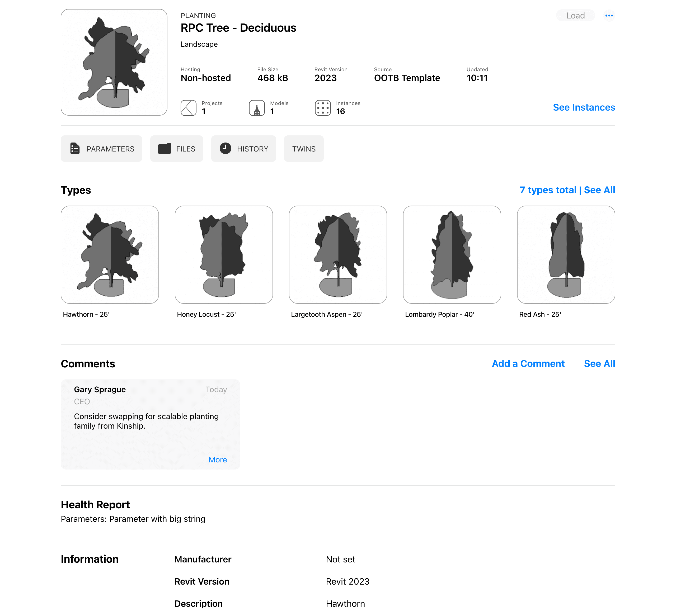Choose the Lombardy Poplar - 40' thumbnail

pyautogui.click(x=452, y=255)
